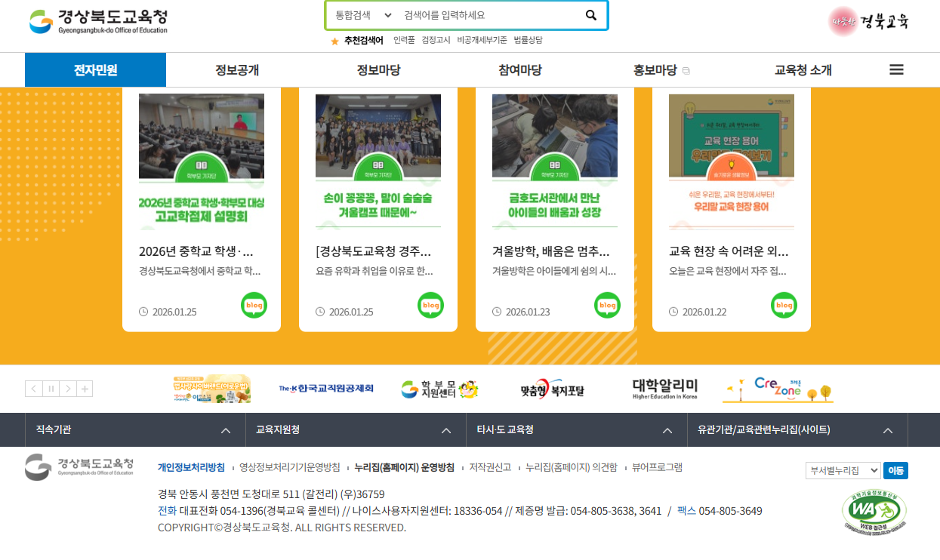Open the hamburger full menu icon
Viewport: 940px width, 560px height.
coord(896,69)
